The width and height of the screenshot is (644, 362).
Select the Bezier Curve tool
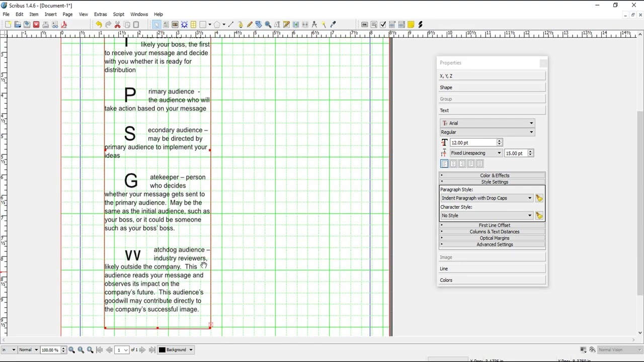pyautogui.click(x=240, y=25)
